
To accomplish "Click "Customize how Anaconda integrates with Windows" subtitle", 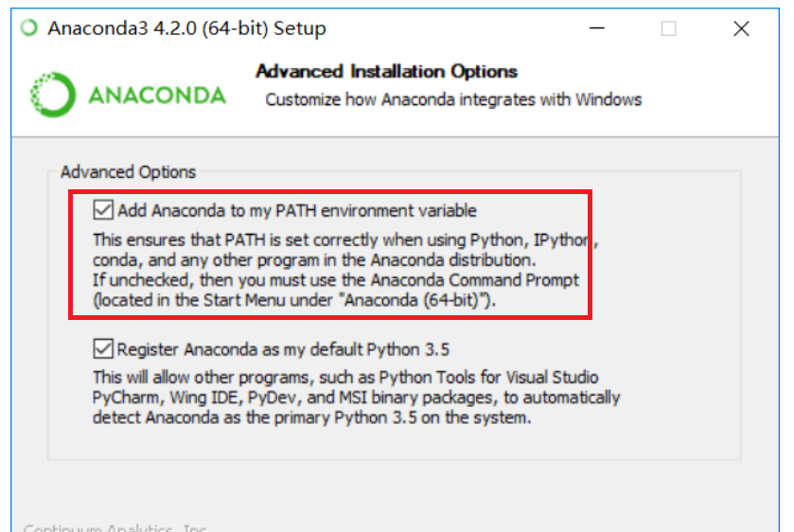I will coord(453,99).
